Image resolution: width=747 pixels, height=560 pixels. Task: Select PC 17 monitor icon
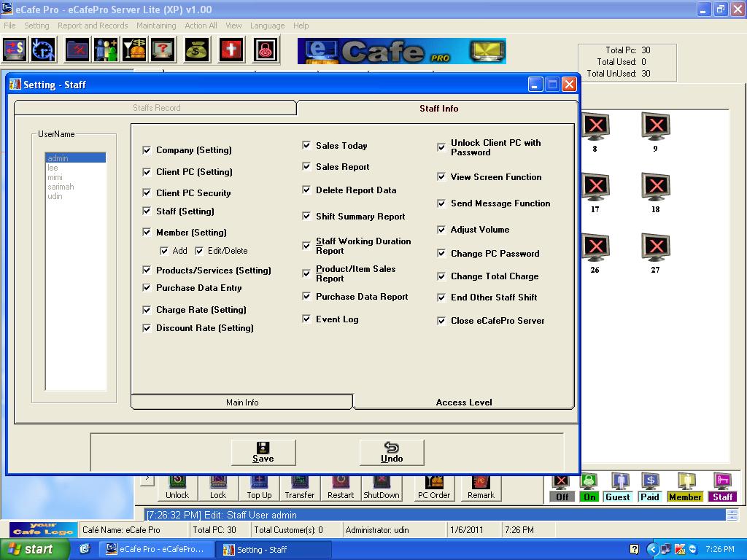click(595, 187)
